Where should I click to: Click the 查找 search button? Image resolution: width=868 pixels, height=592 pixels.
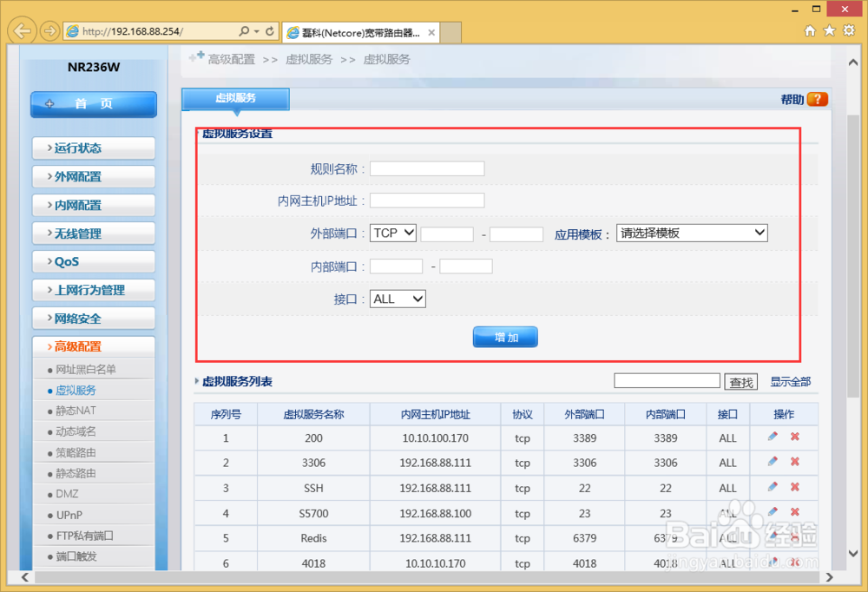click(741, 382)
